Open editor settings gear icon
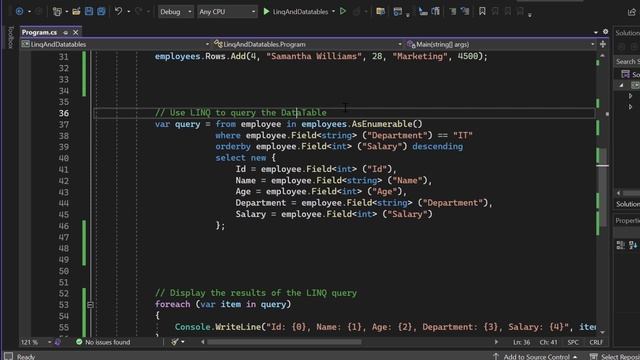640x360 pixels. (x=605, y=32)
